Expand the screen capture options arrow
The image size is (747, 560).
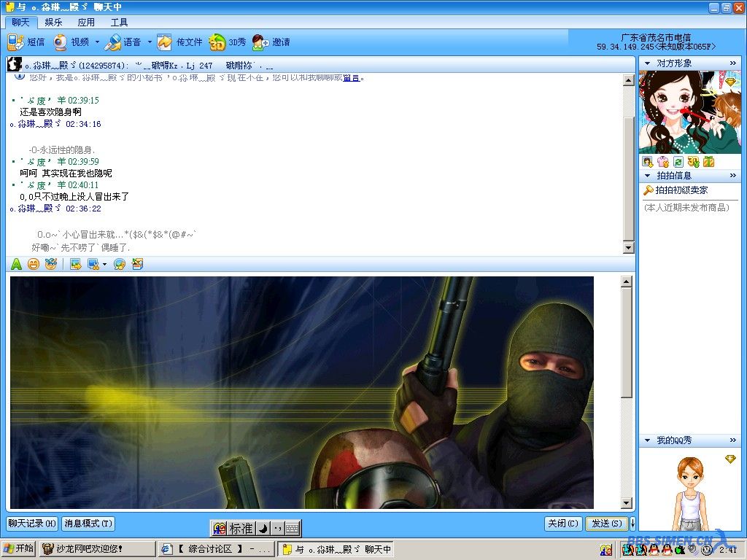point(104,264)
